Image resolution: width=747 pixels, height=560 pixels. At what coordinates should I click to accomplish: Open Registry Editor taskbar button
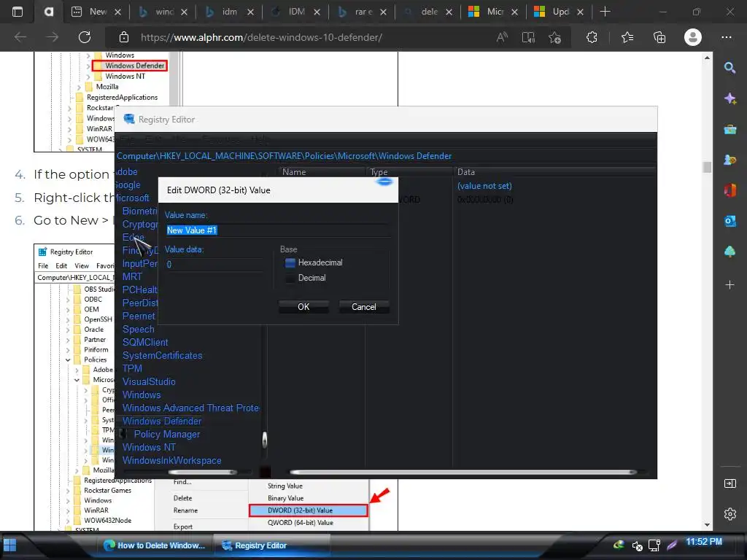pos(271,545)
